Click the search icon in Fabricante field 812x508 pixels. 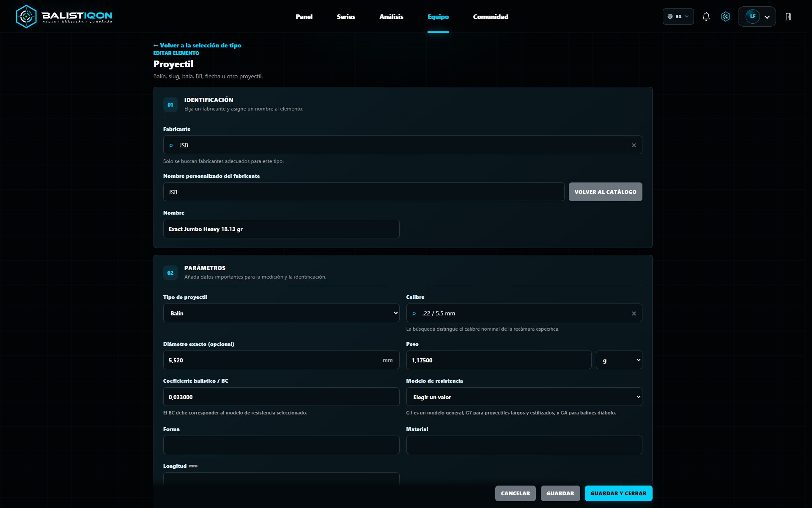tap(171, 145)
